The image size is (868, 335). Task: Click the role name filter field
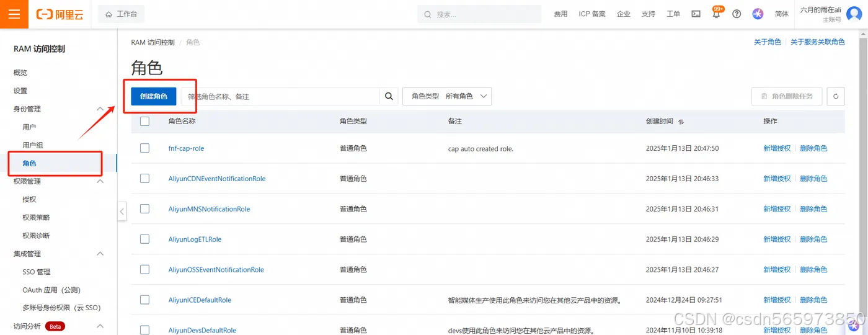pos(280,96)
